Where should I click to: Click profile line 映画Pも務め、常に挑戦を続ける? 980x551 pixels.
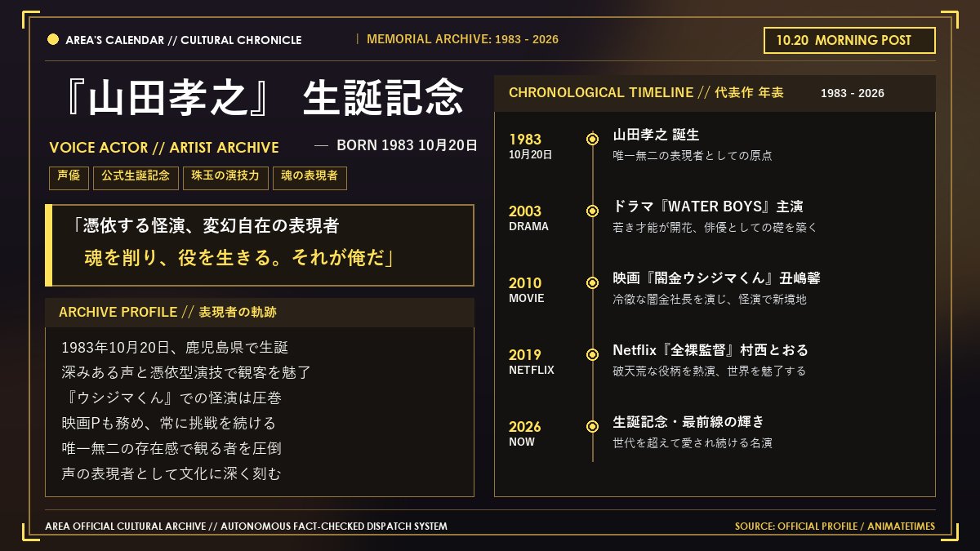tap(168, 424)
